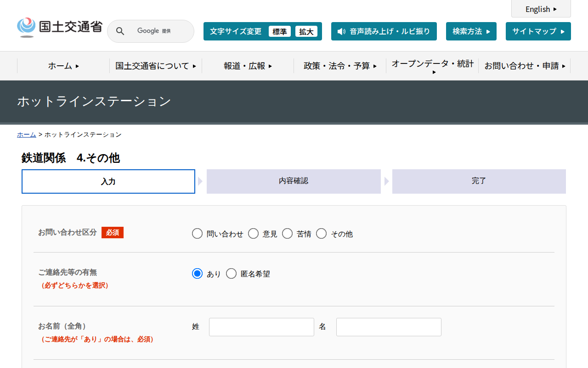Screen dimensions: 588x368
Task: Set text size to 拡大
Action: (306, 31)
